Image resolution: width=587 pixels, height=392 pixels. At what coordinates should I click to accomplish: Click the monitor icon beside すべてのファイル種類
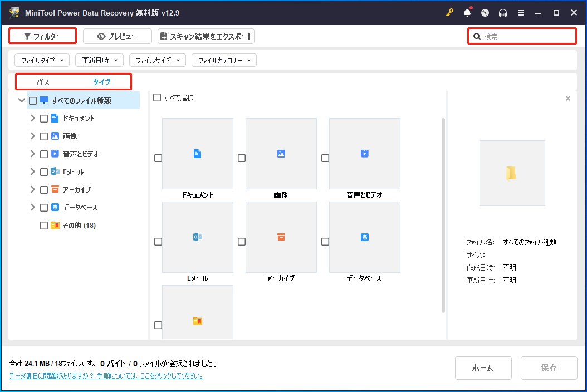44,100
